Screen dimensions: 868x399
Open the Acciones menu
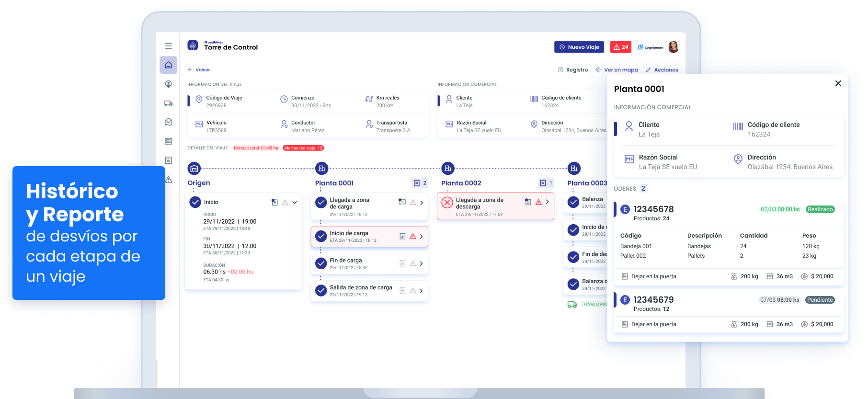(x=662, y=70)
